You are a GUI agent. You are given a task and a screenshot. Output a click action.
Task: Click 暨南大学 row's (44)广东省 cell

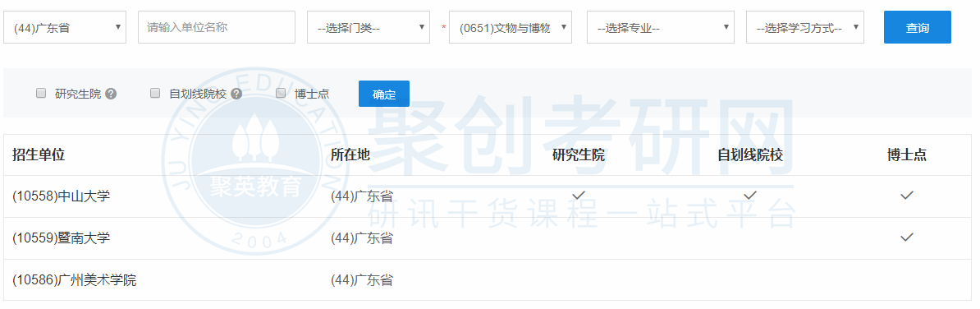(x=362, y=238)
